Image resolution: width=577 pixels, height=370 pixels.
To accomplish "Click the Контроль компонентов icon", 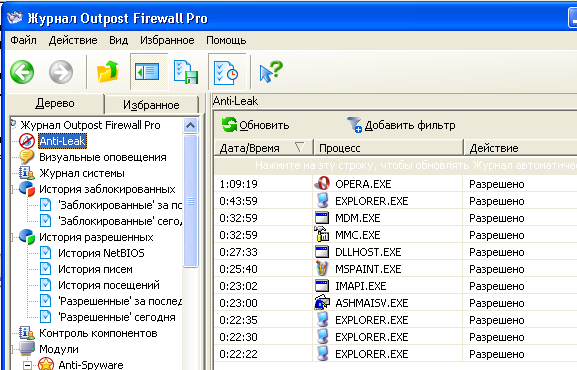I will pyautogui.click(x=27, y=333).
